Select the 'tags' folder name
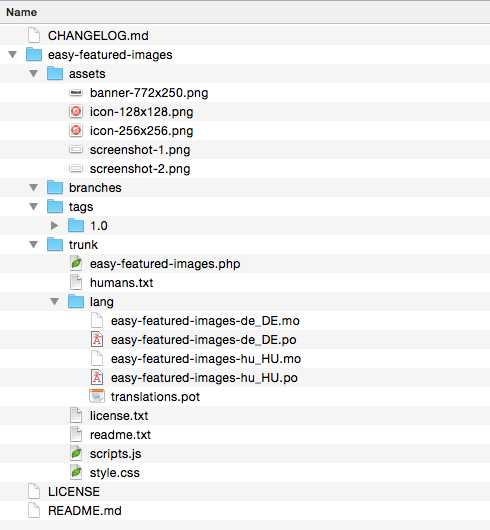This screenshot has width=490, height=530. (x=81, y=207)
